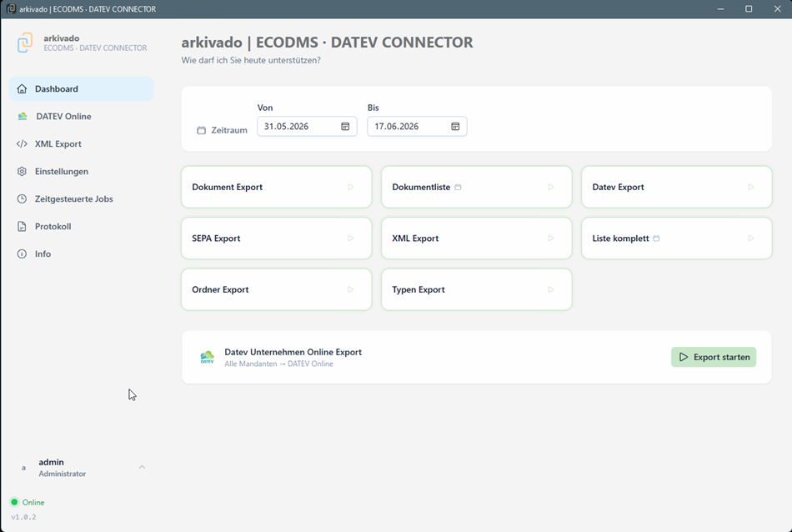Click the 'Datev Unternehmen Online Export' heading
792x532 pixels.
tap(293, 352)
